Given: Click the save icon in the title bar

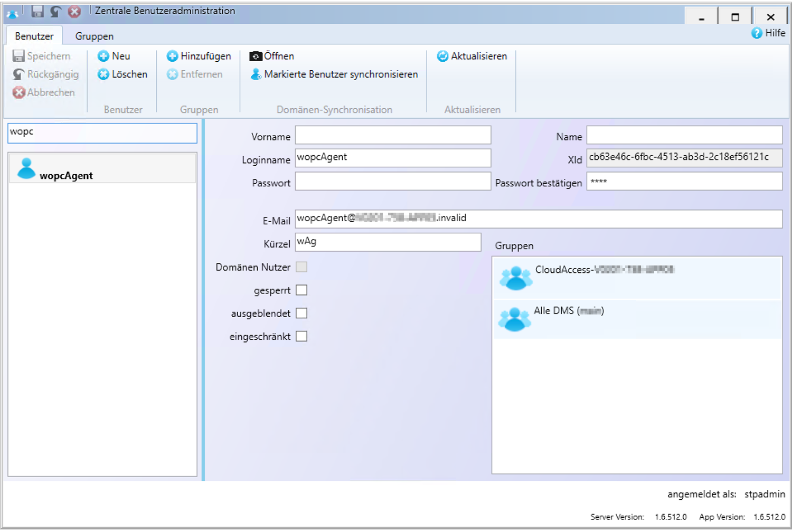Looking at the screenshot, I should click(37, 11).
